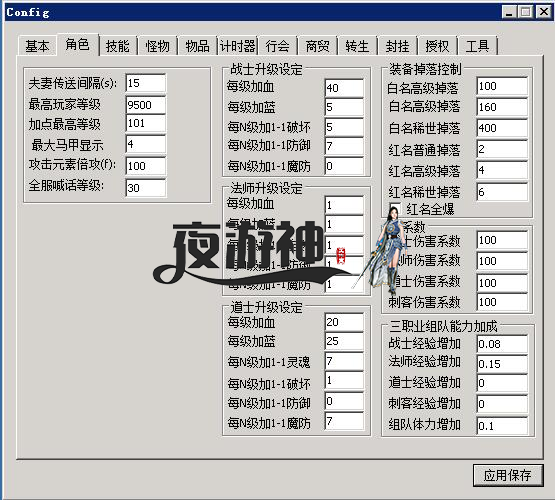
Task: Open the 技能 tab
Action: coord(118,46)
